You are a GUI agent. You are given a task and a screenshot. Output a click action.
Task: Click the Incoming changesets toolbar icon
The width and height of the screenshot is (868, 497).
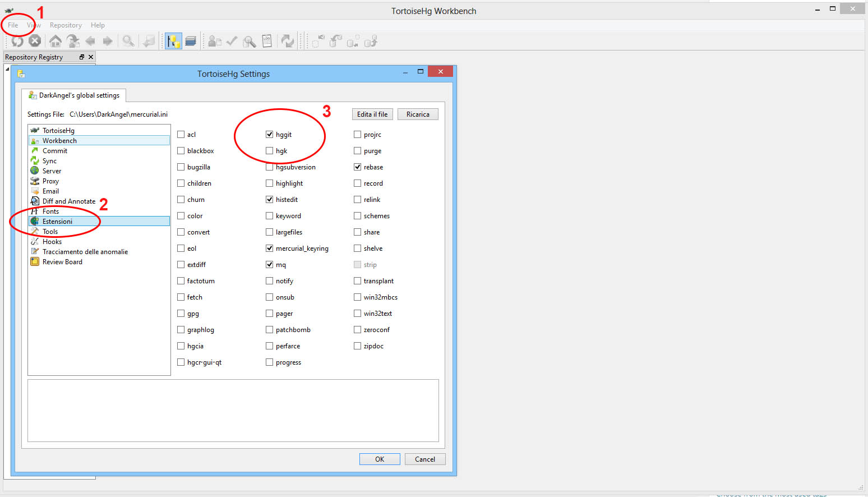318,41
